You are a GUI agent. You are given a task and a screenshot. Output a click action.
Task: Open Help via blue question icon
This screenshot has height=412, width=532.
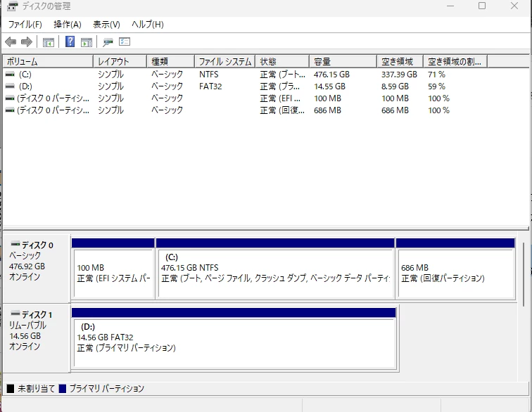pyautogui.click(x=70, y=41)
